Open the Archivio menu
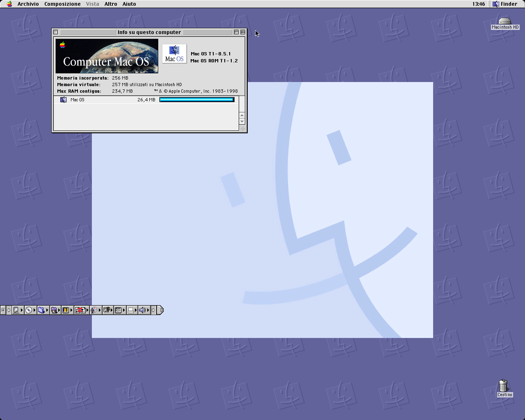This screenshot has height=420, width=525. pos(28,4)
